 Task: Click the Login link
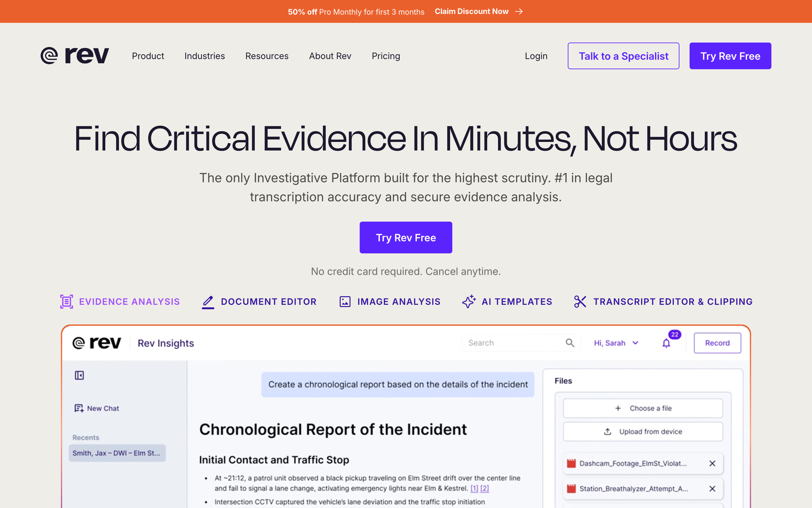tap(536, 56)
